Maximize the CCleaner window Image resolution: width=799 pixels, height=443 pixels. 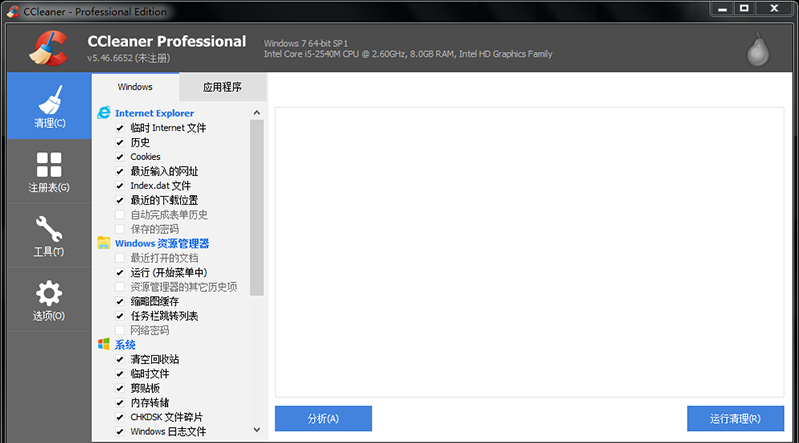pyautogui.click(x=744, y=9)
